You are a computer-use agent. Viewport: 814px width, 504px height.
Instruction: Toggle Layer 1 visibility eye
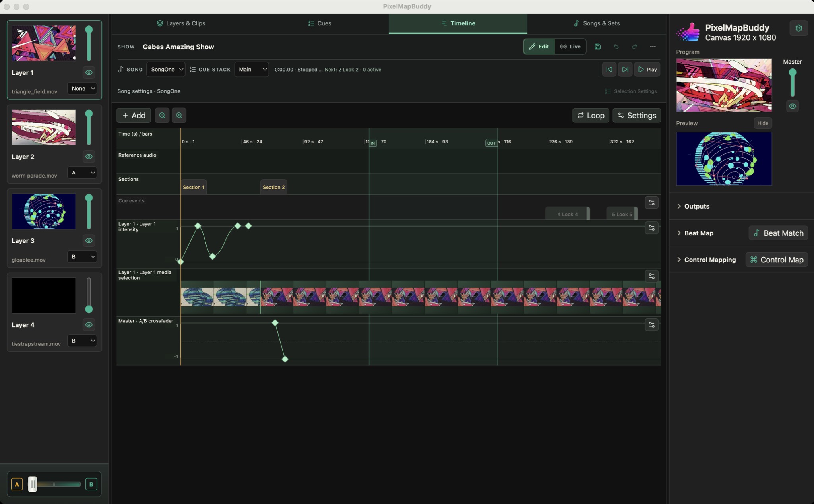[89, 72]
